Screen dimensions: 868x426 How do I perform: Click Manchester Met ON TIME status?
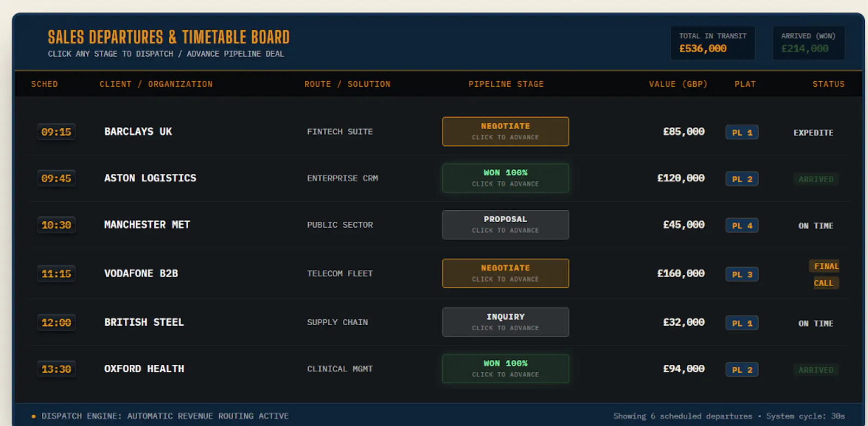[x=816, y=226]
